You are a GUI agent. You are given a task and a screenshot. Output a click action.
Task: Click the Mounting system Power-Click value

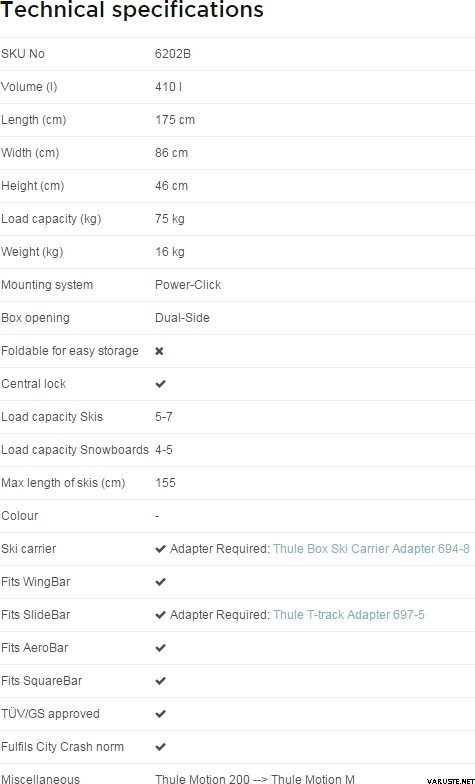tap(188, 285)
